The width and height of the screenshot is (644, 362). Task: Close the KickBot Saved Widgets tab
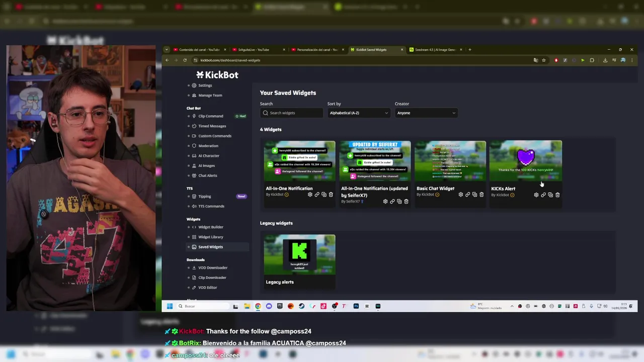coord(402,50)
